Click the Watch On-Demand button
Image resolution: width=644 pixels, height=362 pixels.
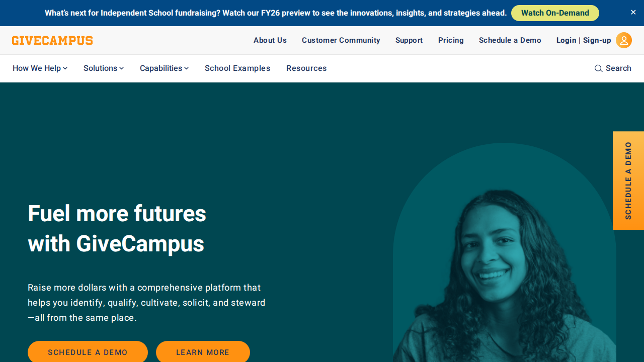pos(555,13)
